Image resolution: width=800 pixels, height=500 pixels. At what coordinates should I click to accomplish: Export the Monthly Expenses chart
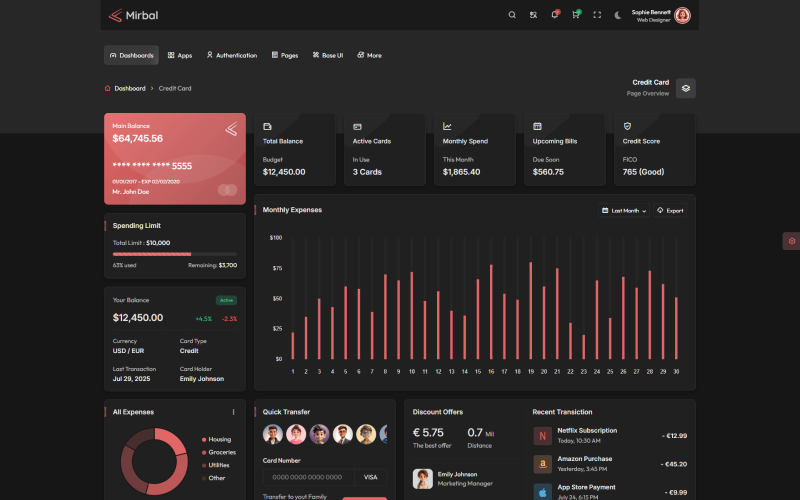pos(670,211)
